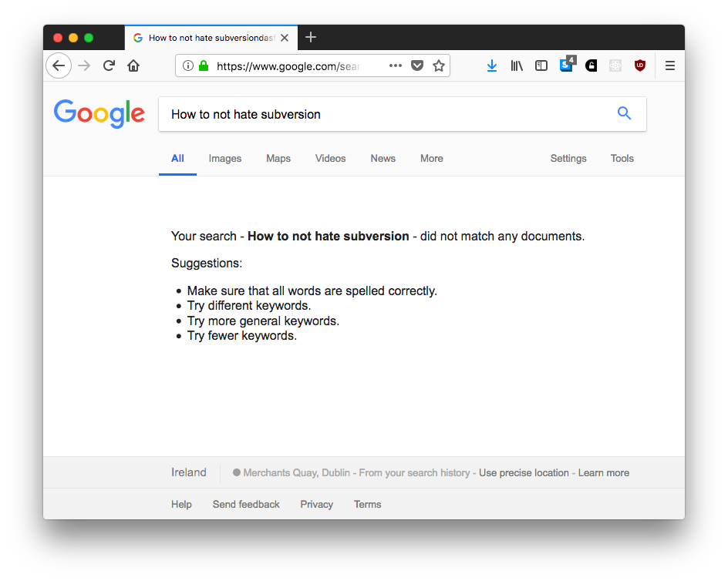Open the search Tools options
This screenshot has height=581, width=728.
point(622,159)
